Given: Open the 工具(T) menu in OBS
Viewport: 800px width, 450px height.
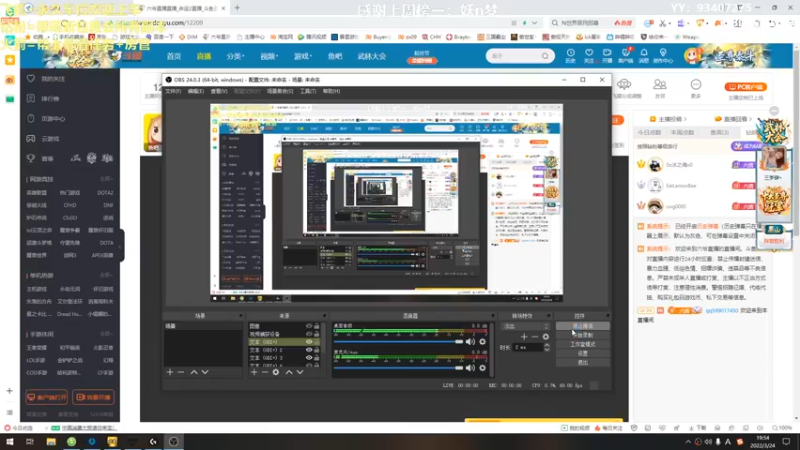Looking at the screenshot, I should click(x=308, y=91).
